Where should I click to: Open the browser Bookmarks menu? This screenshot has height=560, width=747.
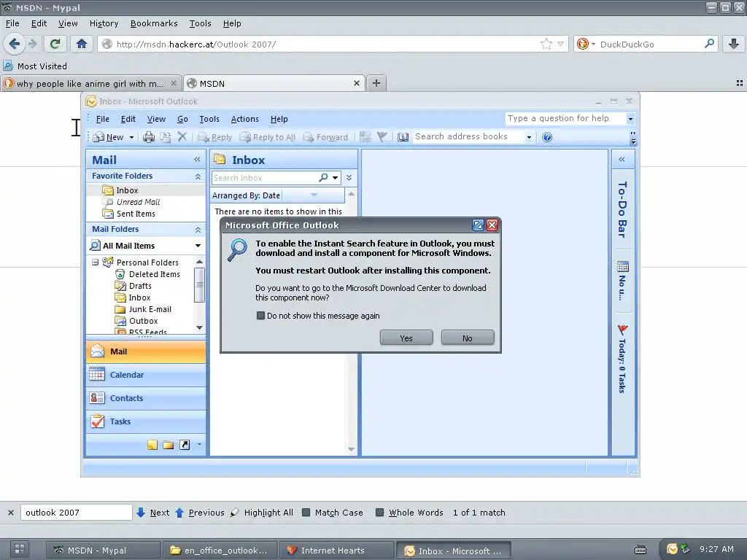154,23
